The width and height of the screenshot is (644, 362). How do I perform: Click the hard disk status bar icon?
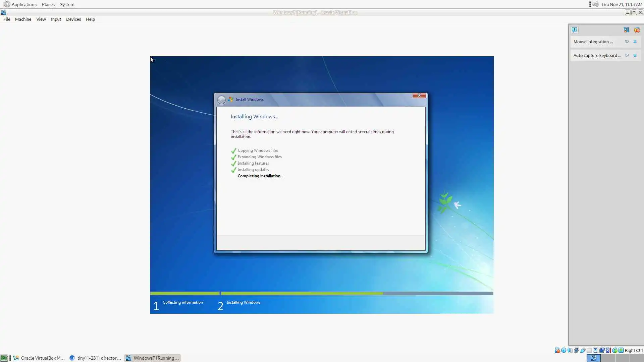(x=557, y=350)
